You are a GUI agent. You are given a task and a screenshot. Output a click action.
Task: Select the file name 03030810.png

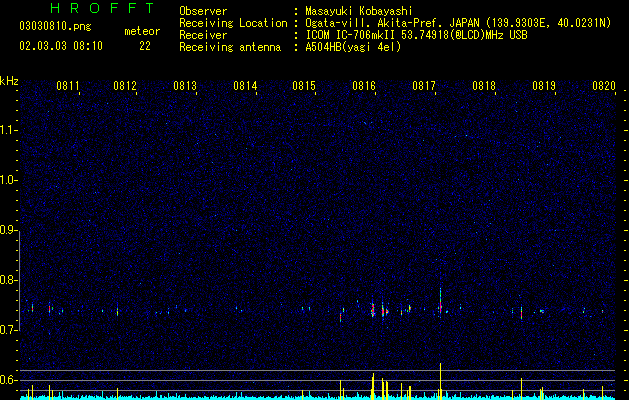point(55,27)
